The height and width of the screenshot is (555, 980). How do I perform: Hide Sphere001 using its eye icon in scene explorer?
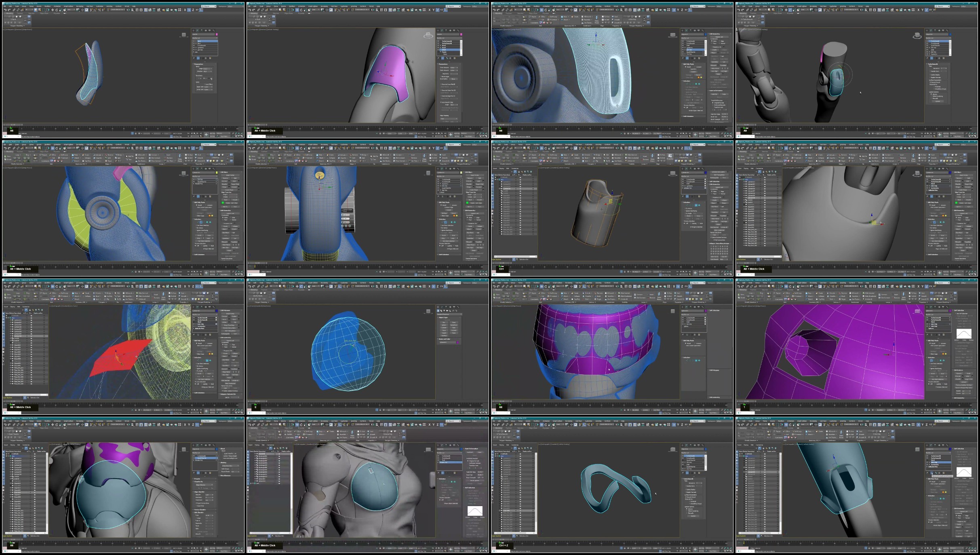tap(255, 479)
